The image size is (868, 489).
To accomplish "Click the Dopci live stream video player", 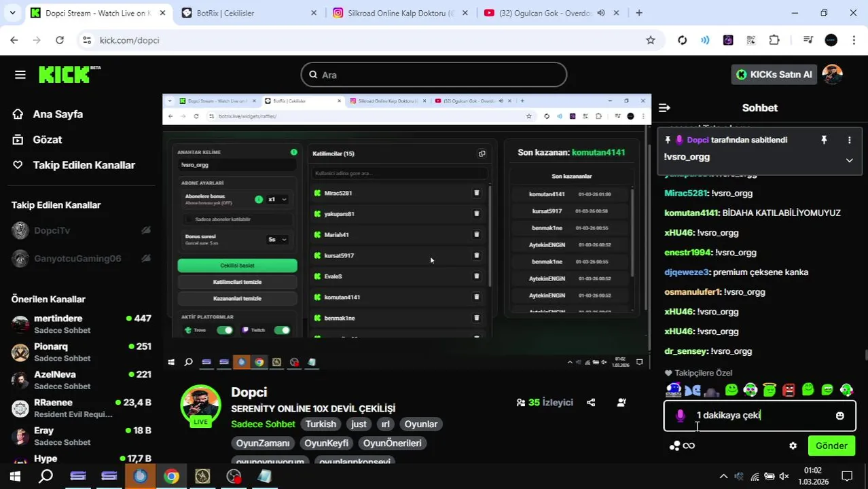I will point(407,232).
